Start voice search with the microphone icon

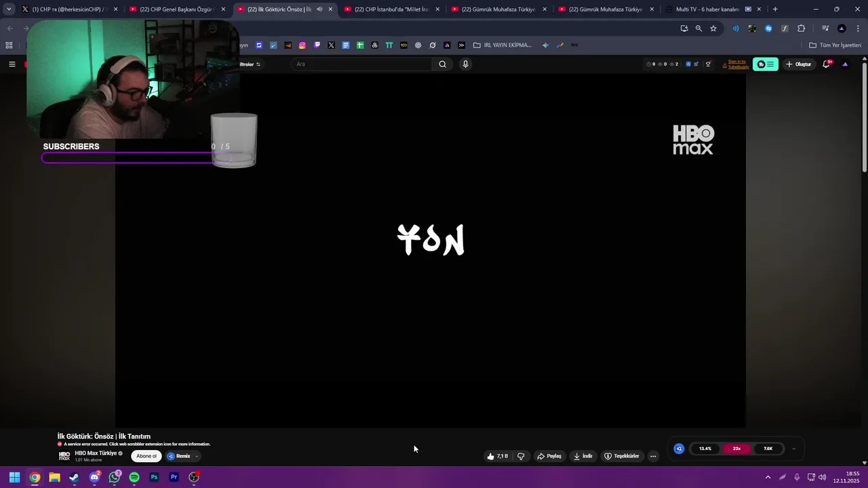[x=465, y=64]
